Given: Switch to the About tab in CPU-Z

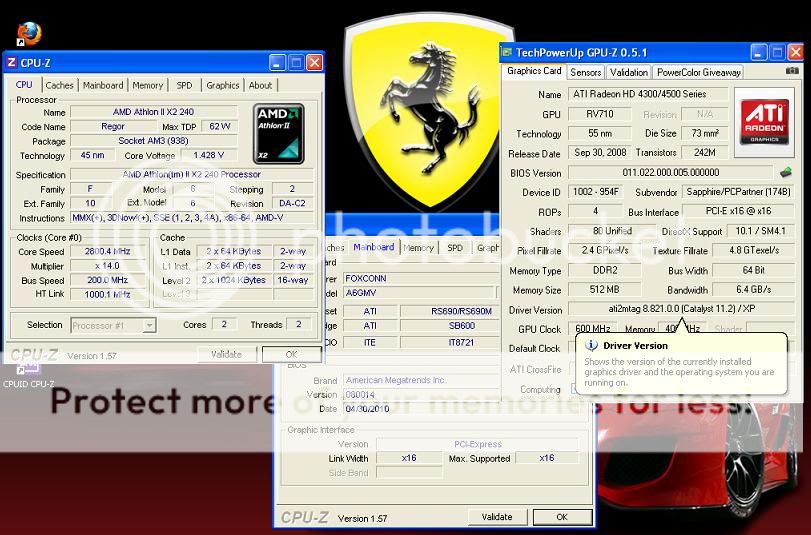Looking at the screenshot, I should (260, 85).
